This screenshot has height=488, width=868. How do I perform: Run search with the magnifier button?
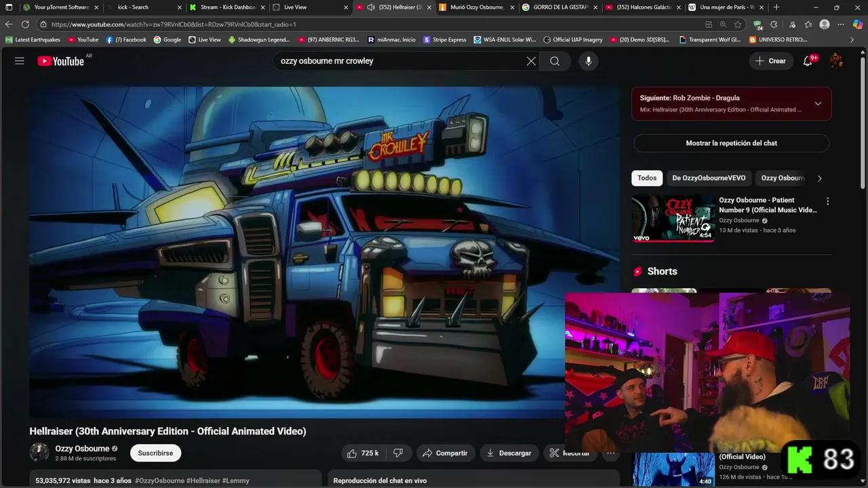coord(555,61)
